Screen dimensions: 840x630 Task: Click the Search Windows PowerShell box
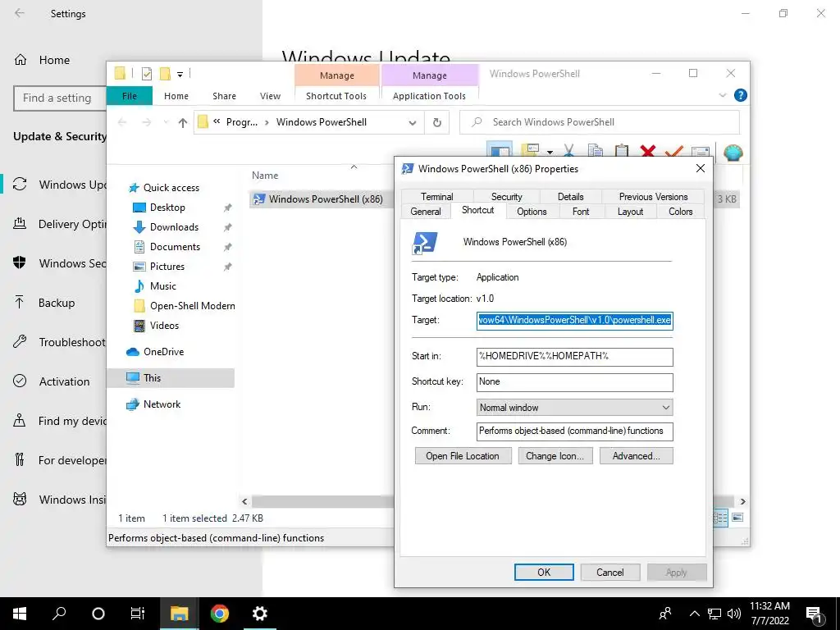(600, 122)
